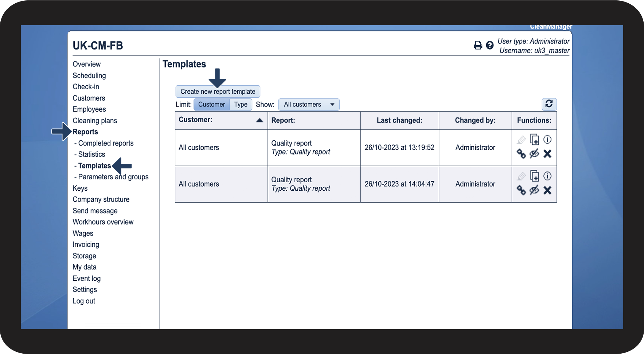Set Limit to Customer
Screen dimensions: 644x354
point(211,105)
